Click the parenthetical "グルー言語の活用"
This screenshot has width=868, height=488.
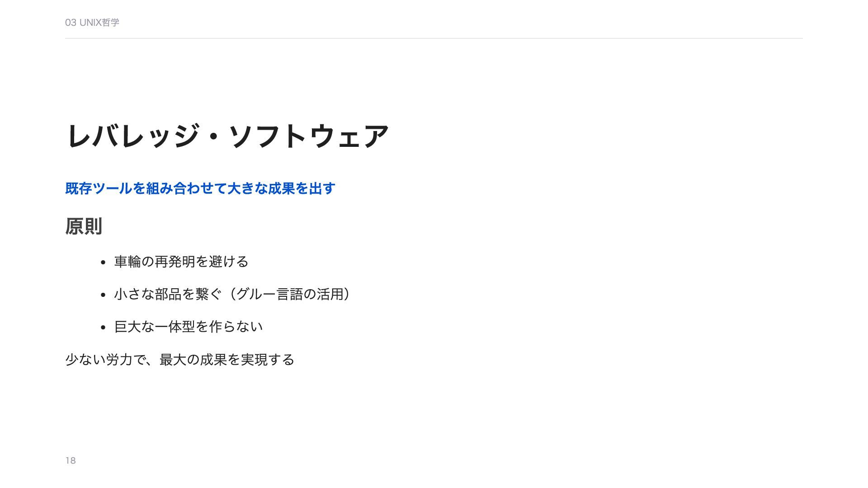coord(290,294)
